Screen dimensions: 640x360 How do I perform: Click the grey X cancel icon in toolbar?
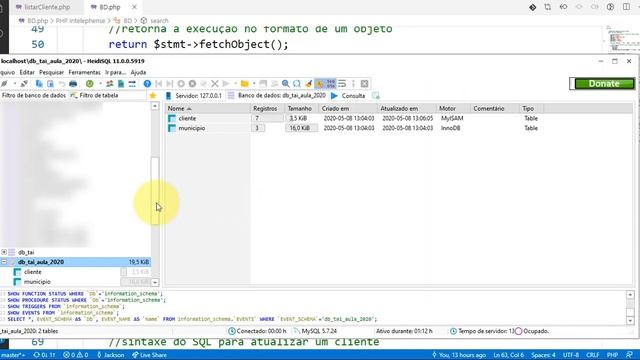215,84
